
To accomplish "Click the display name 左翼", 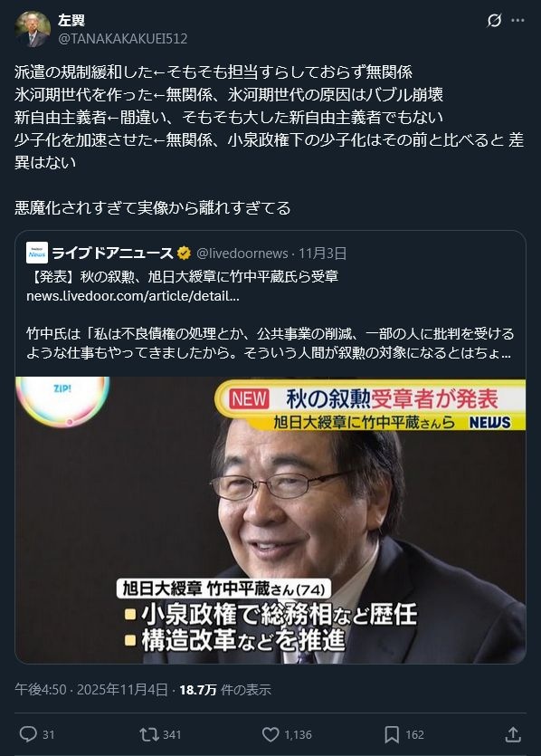I will [71, 20].
